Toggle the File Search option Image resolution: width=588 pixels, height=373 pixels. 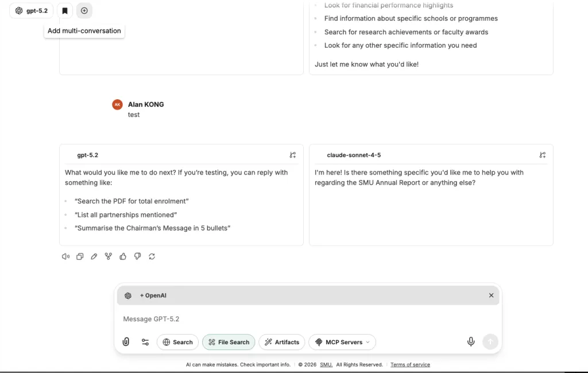click(x=229, y=342)
